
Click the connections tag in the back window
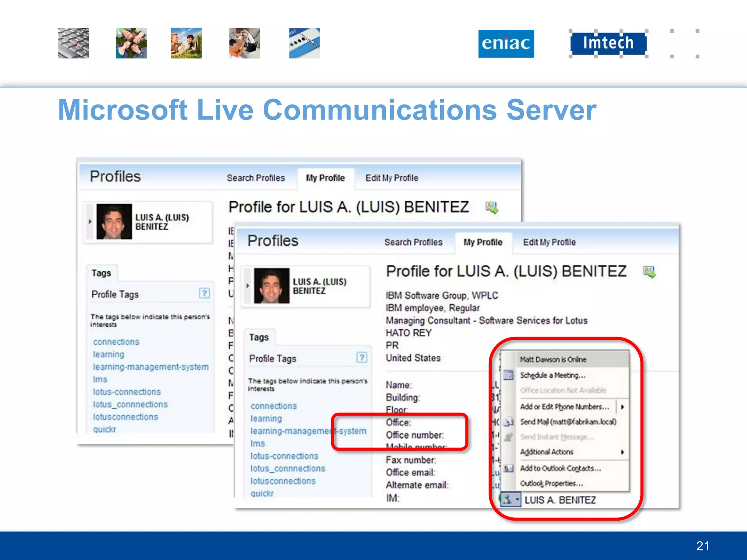[x=116, y=342]
